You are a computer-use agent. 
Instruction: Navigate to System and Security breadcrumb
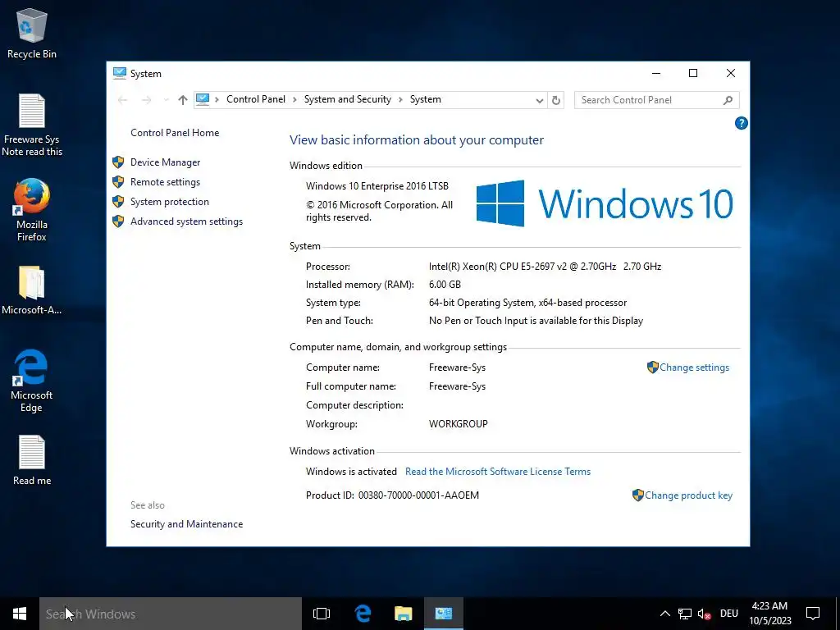click(x=348, y=99)
